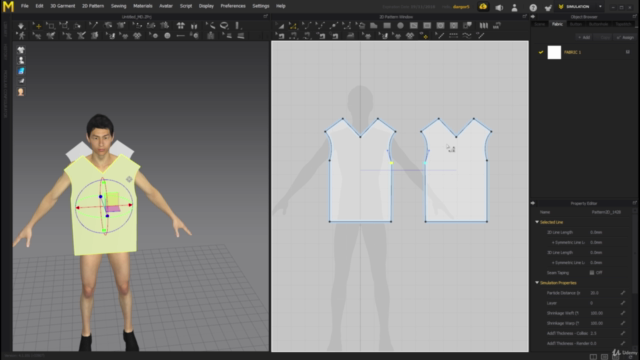Switch to the Scene tab in Object Browser
This screenshot has height=360, width=640.
540,24
